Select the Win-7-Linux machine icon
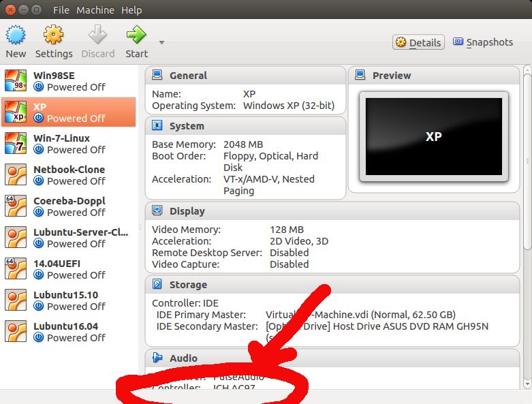This screenshot has width=532, height=404. (x=16, y=143)
